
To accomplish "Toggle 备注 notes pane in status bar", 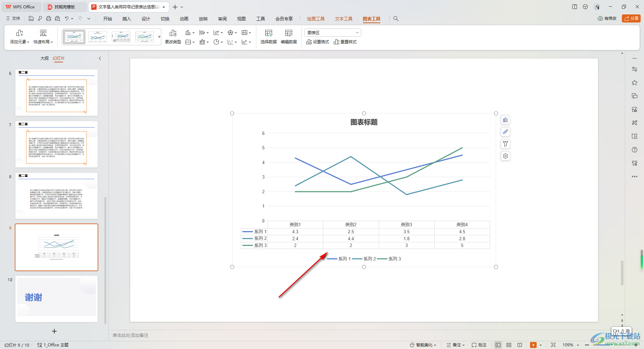I will coord(455,345).
